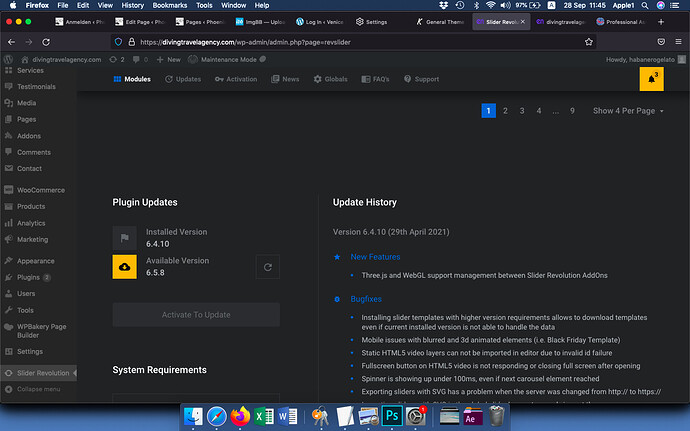Open System Preferences from the dock
Image resolution: width=690 pixels, height=431 pixels.
click(415, 416)
